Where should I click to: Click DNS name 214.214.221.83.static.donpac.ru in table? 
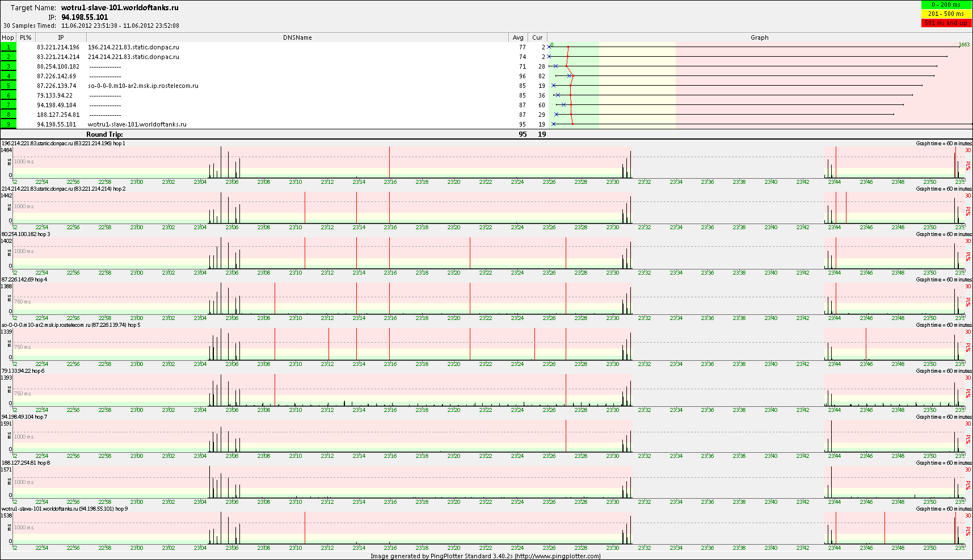pos(133,57)
